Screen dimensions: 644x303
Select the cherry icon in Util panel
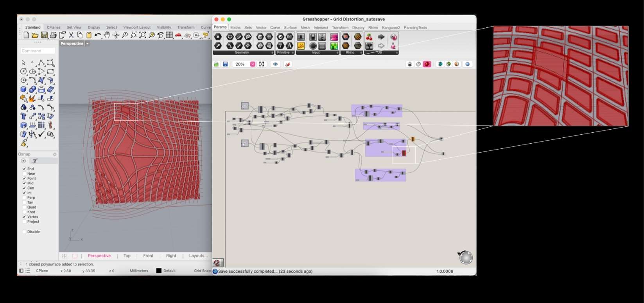pyautogui.click(x=369, y=37)
